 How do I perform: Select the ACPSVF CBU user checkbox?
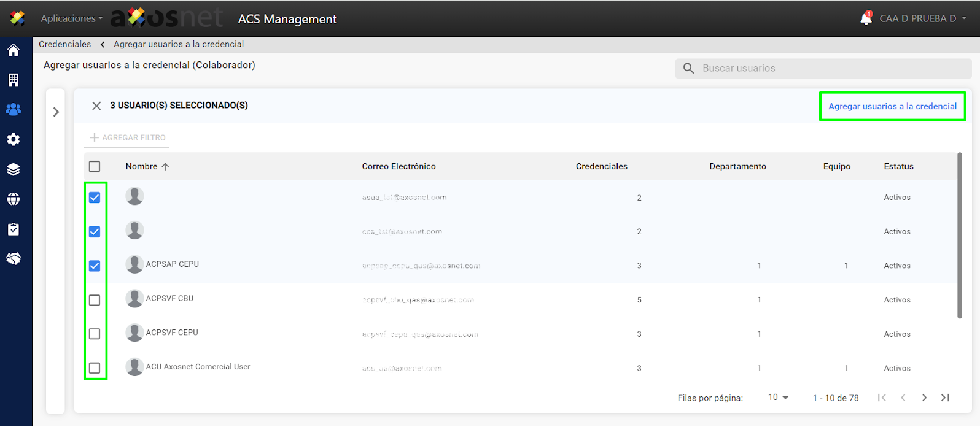tap(95, 300)
